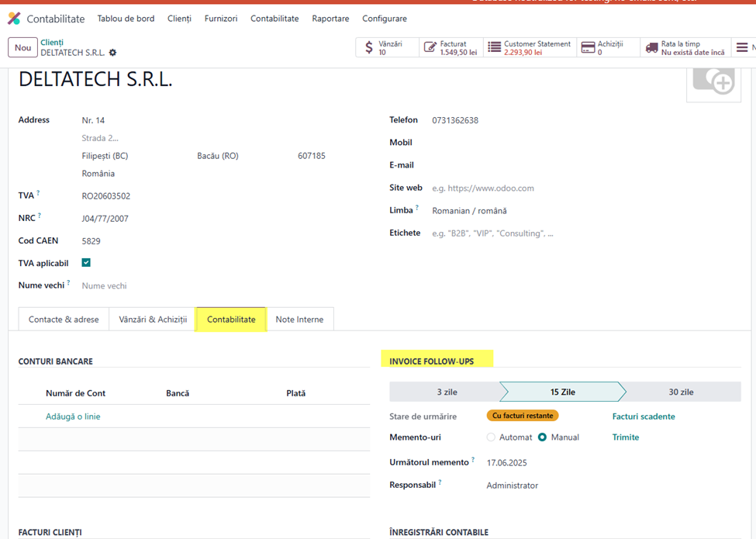The image size is (756, 539).
Task: Select the Automat reminders radio button
Action: tap(491, 437)
